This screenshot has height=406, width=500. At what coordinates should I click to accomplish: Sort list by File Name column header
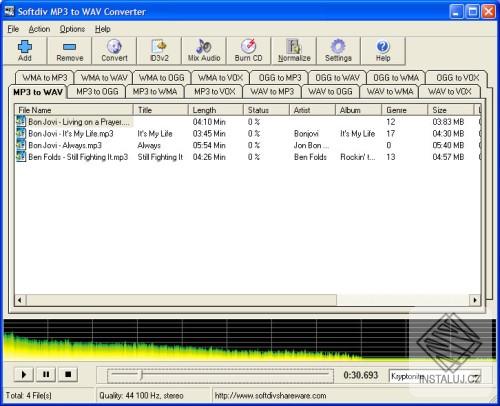[74, 110]
